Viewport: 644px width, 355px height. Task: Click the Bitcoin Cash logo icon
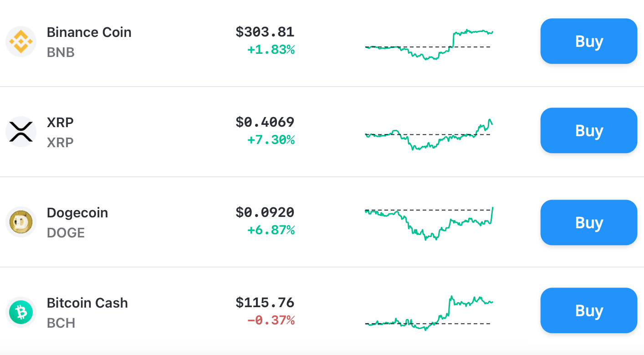point(20,312)
